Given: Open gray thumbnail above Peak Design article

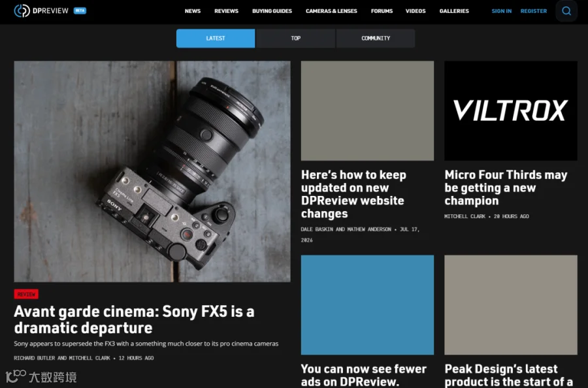Looking at the screenshot, I should (511, 305).
